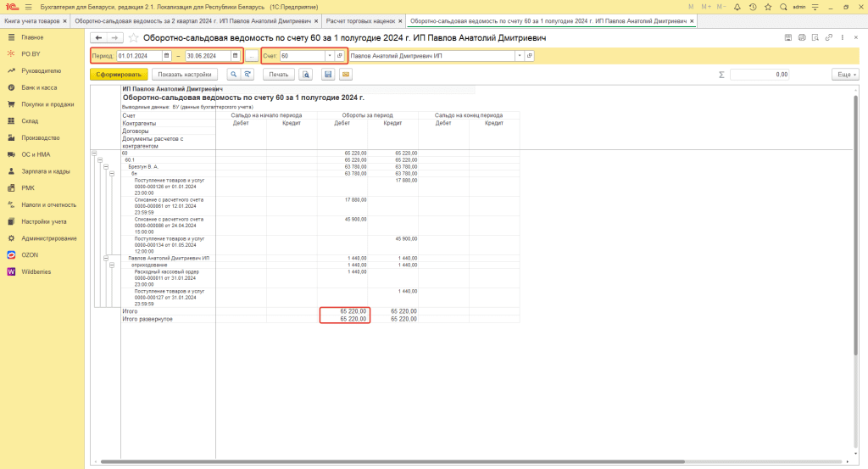Open calendar for end date 30.06.2024
The image size is (868, 469).
(x=236, y=56)
